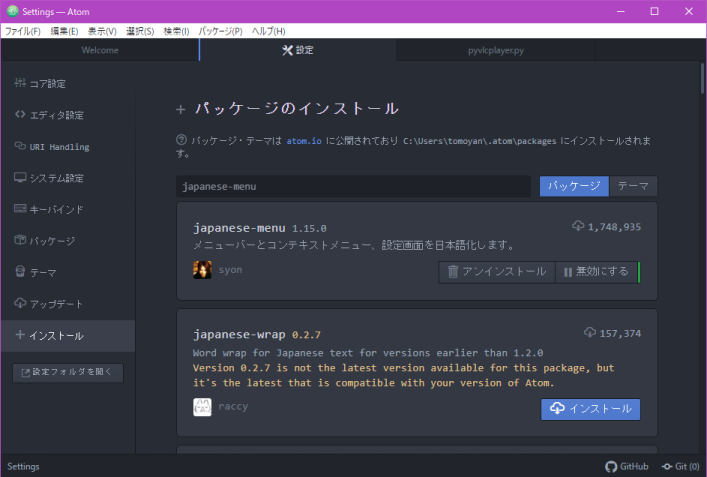The width and height of the screenshot is (707, 477).
Task: Open the ファイル(F) menu
Action: (23, 31)
